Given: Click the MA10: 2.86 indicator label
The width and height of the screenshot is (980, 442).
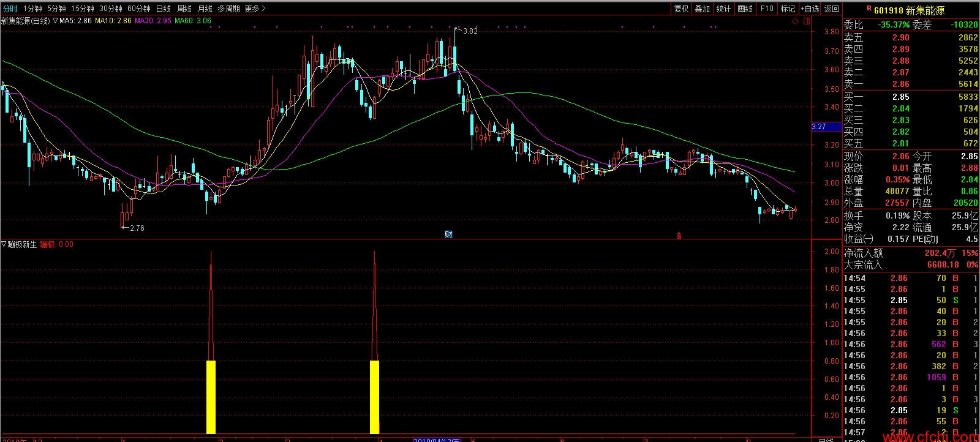Looking at the screenshot, I should point(113,21).
